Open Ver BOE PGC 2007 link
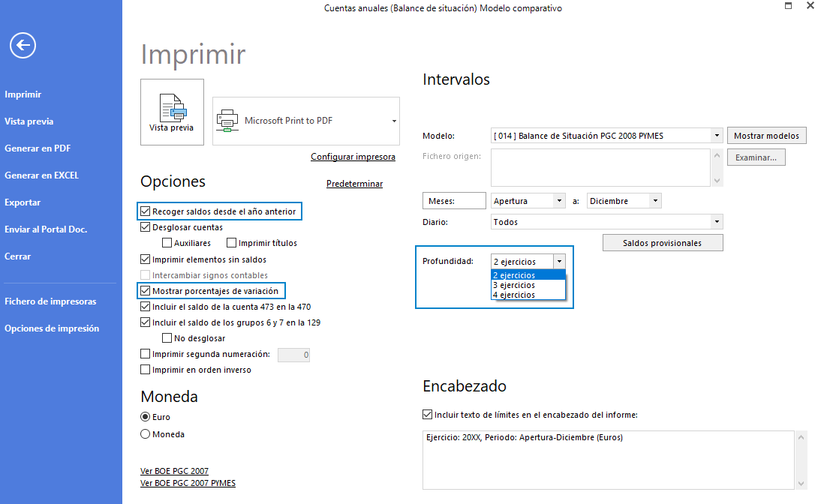 pyautogui.click(x=174, y=471)
